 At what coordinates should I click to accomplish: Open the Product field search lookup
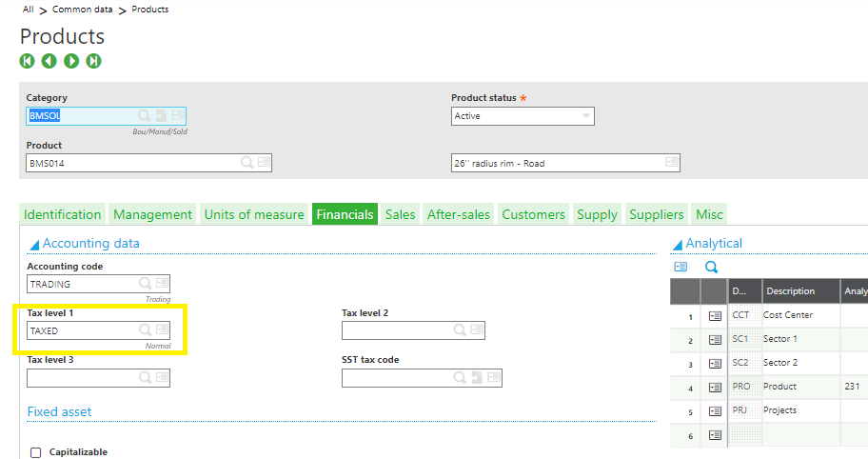click(x=247, y=163)
